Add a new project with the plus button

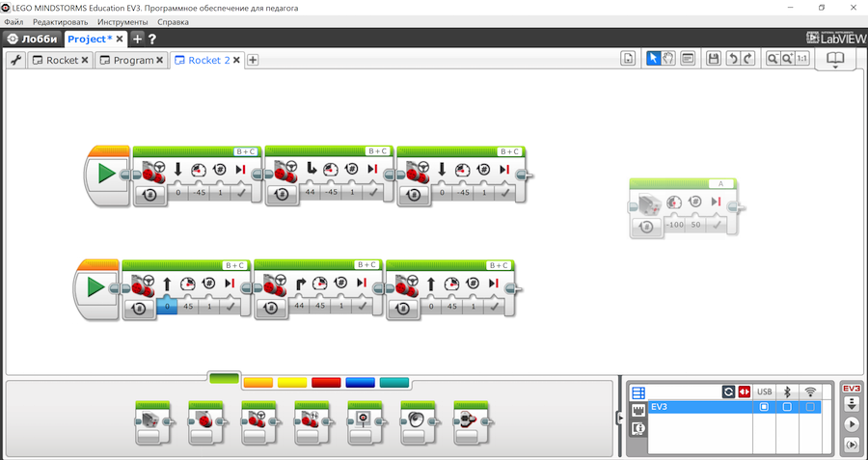pos(137,39)
